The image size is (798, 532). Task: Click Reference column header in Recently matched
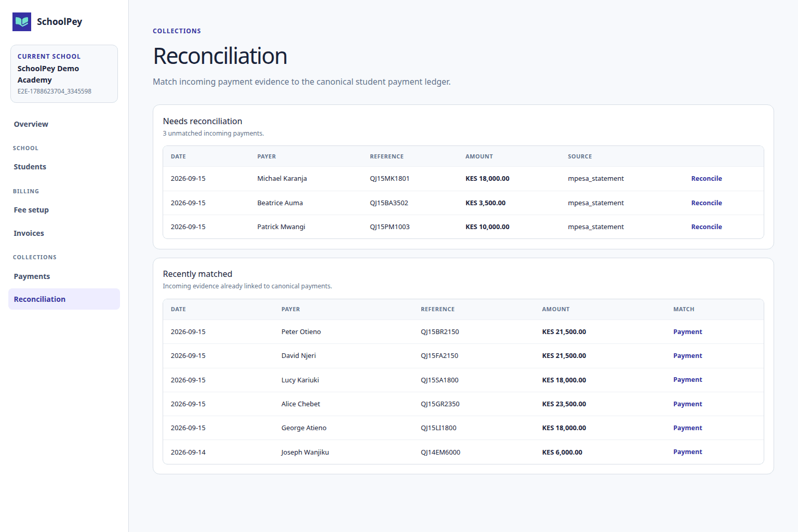point(437,309)
